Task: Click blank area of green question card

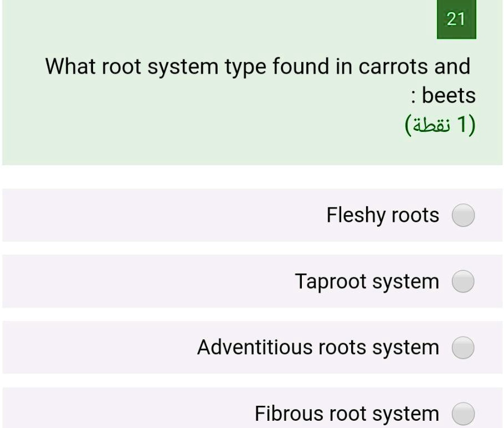Action: (166, 128)
